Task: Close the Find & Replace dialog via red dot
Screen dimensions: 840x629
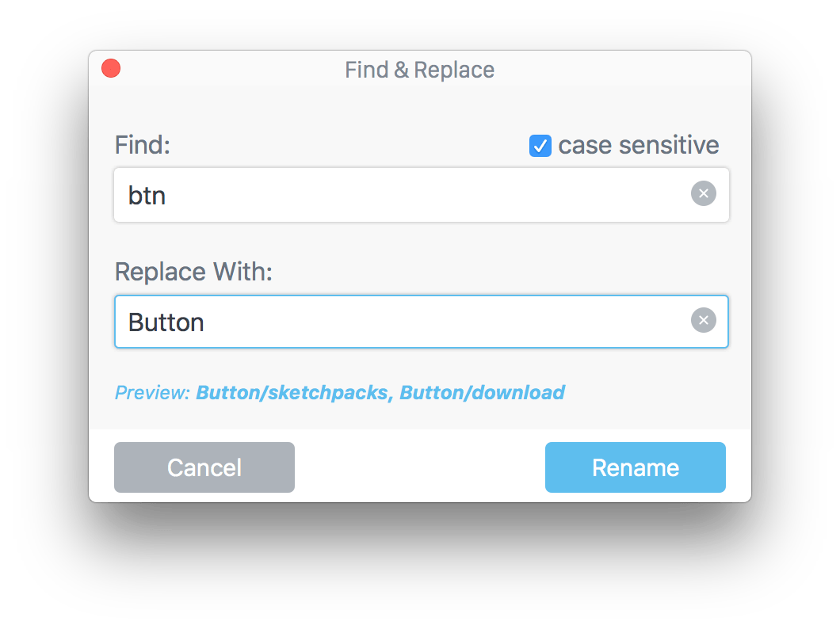Action: coord(111,68)
